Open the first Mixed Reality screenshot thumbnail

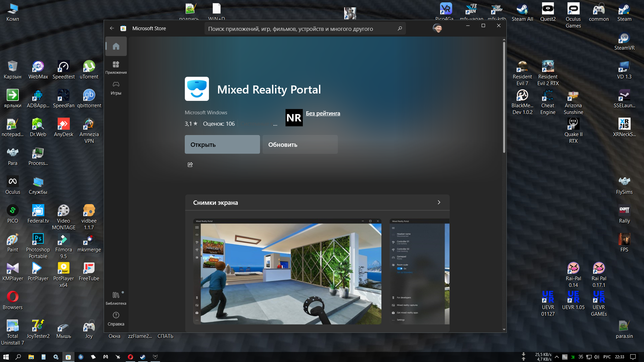coord(287,271)
